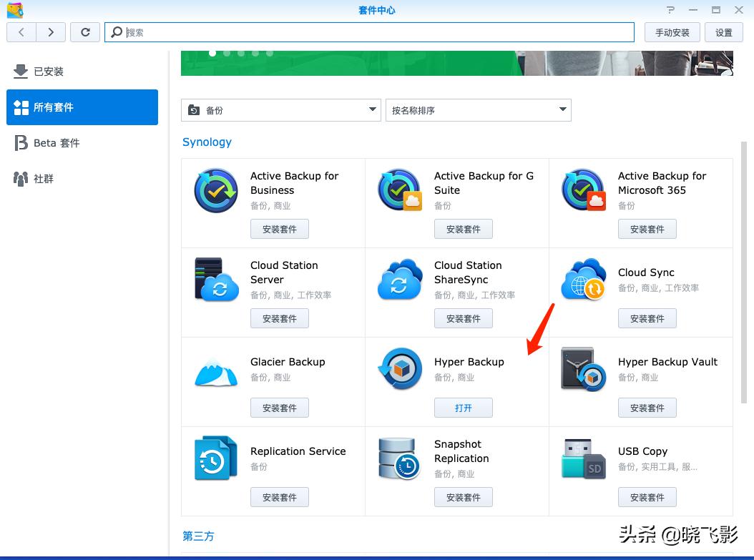Install Cloud Station ShareSync package

(x=464, y=318)
